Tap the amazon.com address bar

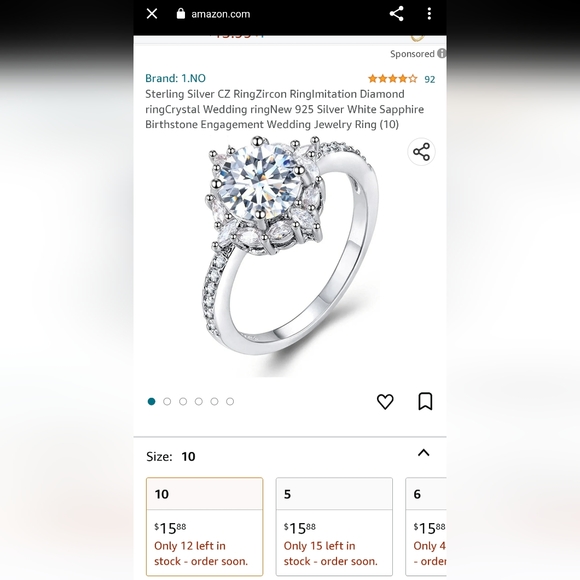(220, 14)
